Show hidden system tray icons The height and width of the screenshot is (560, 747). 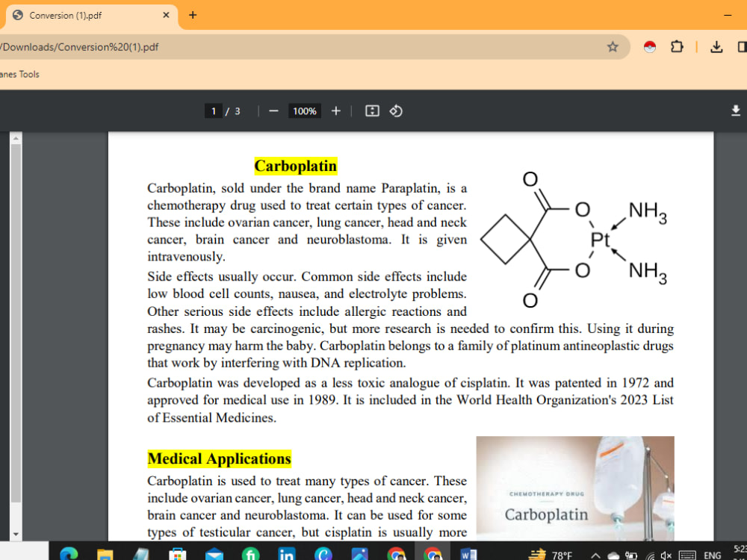pyautogui.click(x=595, y=555)
